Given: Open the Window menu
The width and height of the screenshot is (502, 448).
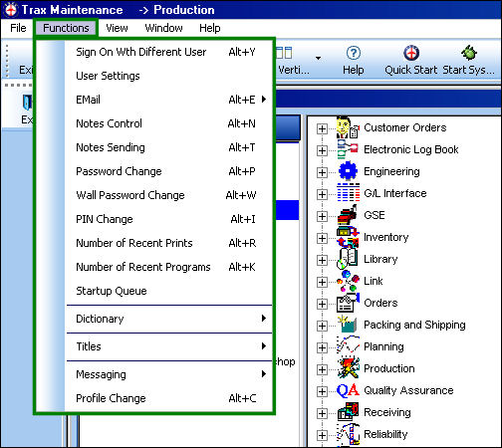Looking at the screenshot, I should point(163,28).
